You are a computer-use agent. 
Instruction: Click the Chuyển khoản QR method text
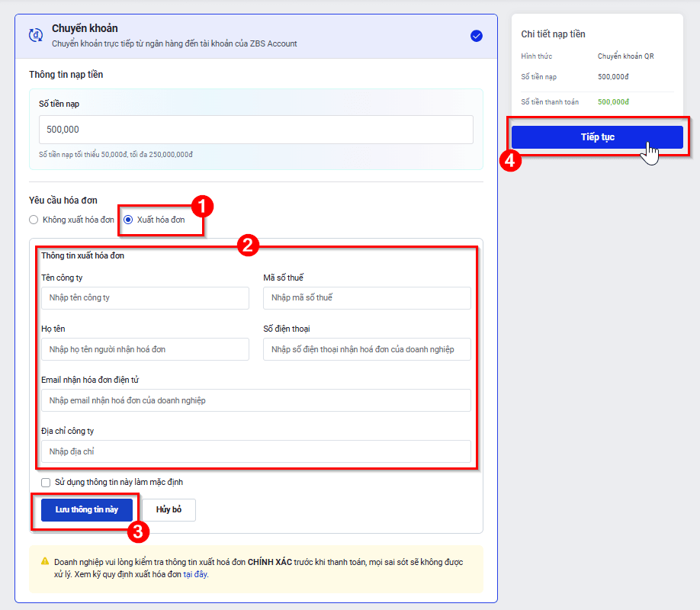point(625,56)
